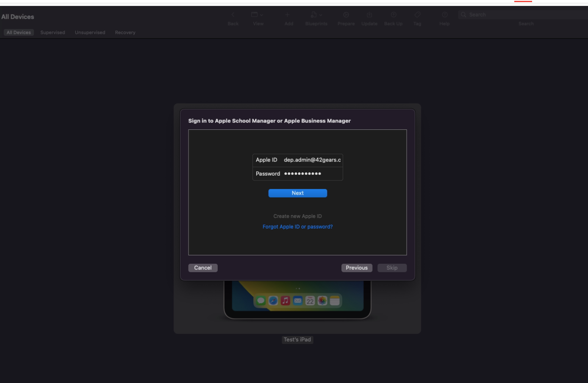Go to the Previous step
This screenshot has width=588, height=383.
coord(357,268)
